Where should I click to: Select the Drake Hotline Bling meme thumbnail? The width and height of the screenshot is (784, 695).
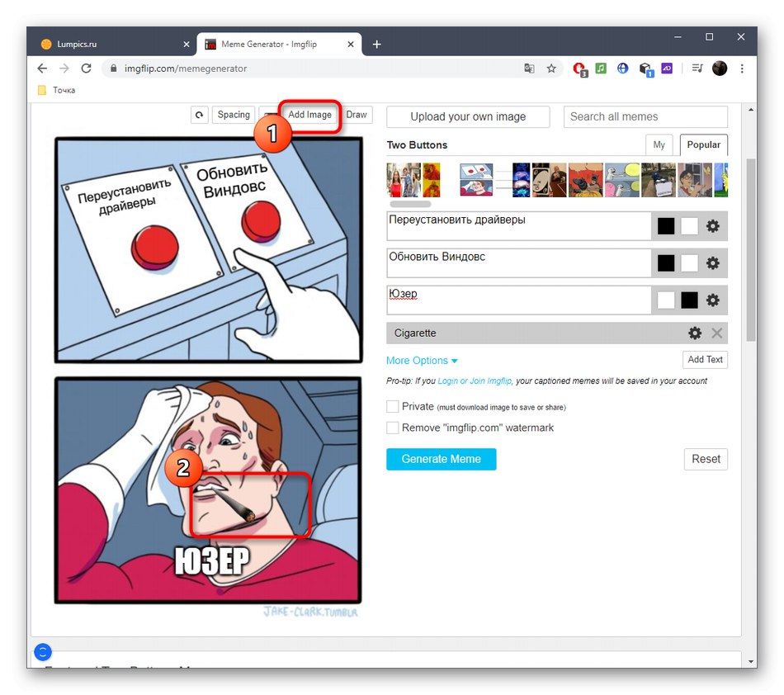(432, 180)
